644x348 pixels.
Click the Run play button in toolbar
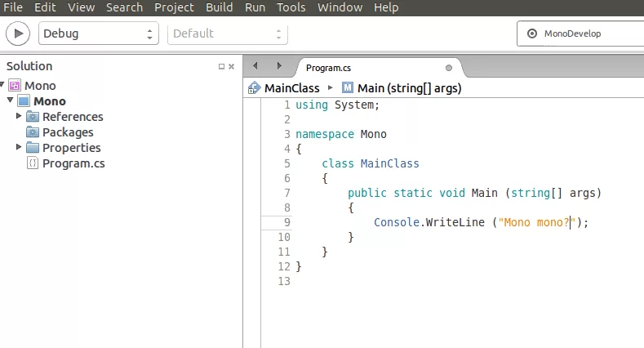(x=18, y=33)
